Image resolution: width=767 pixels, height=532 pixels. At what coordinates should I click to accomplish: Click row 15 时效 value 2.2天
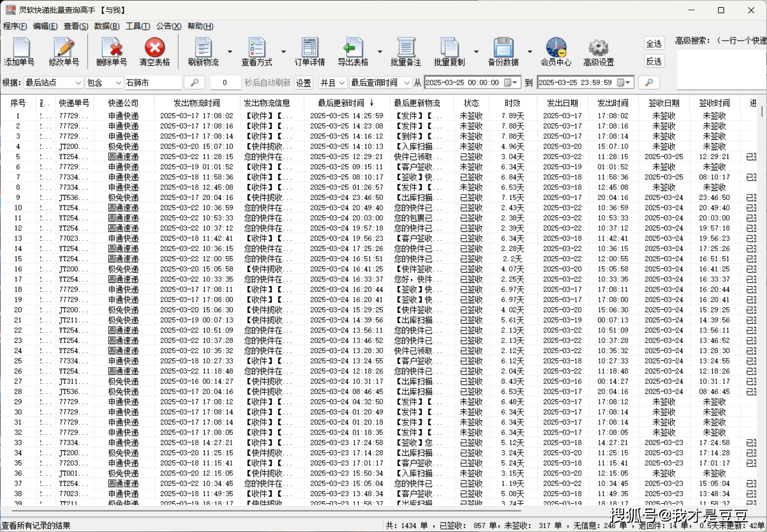(x=512, y=259)
